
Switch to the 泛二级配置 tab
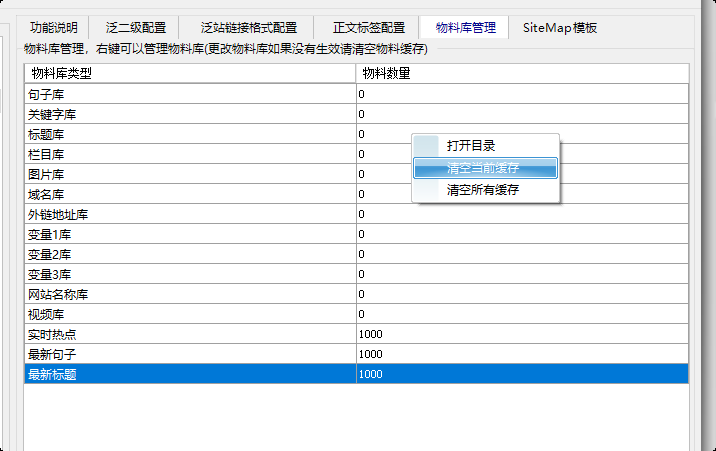[x=135, y=28]
